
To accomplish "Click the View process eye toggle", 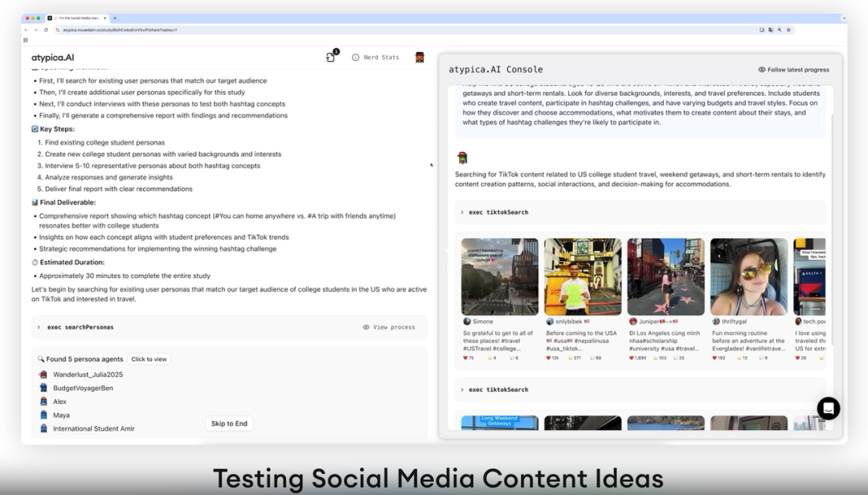I will coord(389,327).
